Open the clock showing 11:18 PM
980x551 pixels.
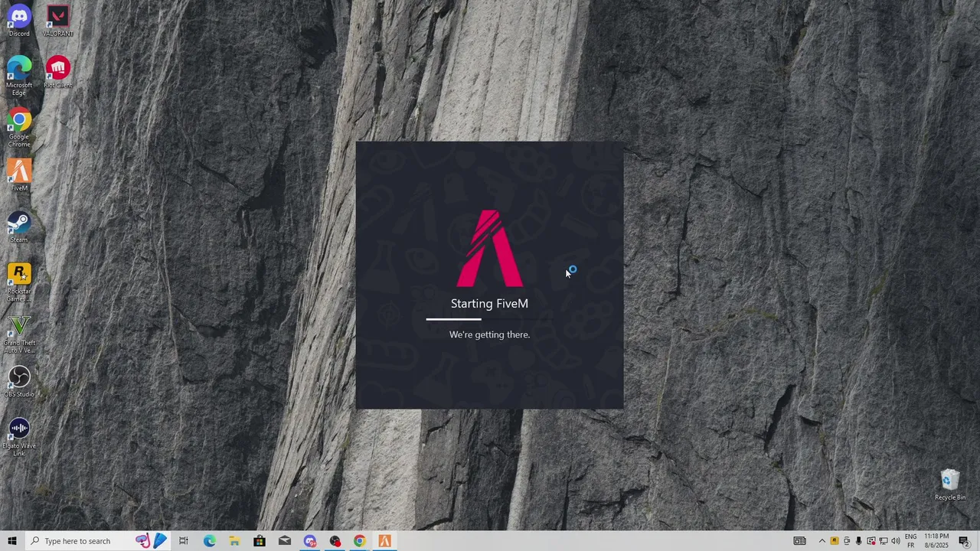936,541
